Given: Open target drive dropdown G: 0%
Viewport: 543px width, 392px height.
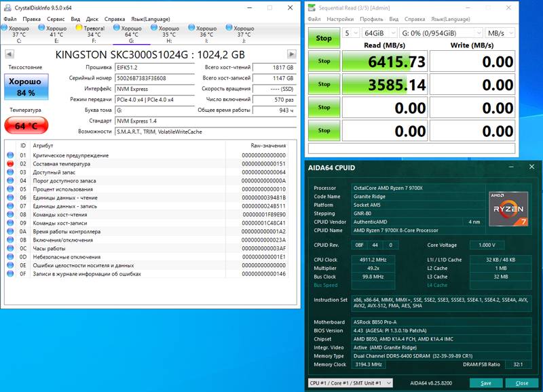Looking at the screenshot, I should click(x=441, y=33).
